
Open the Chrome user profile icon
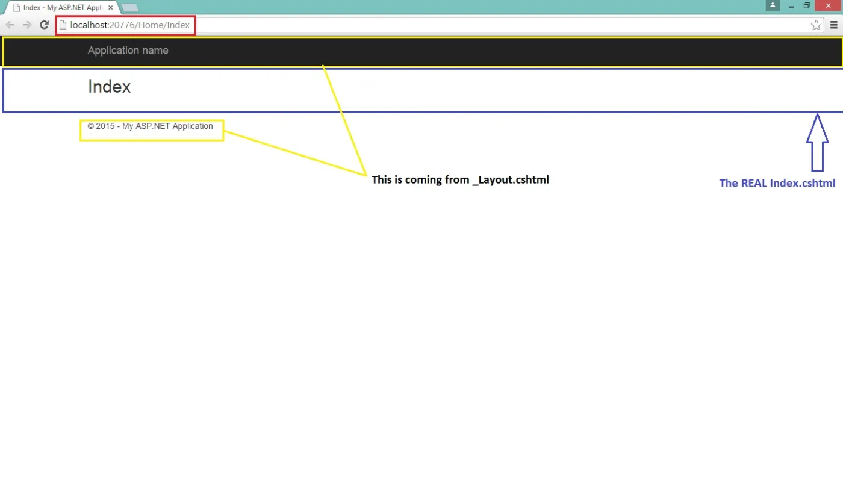coord(773,5)
